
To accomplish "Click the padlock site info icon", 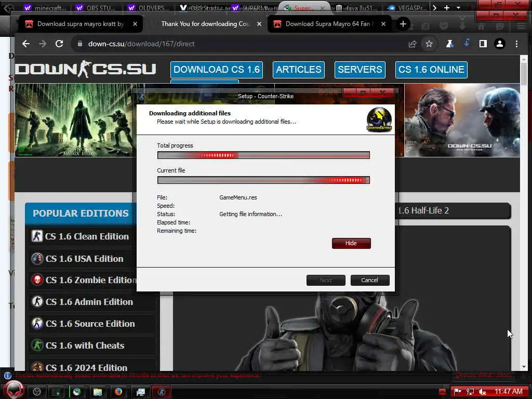I will [x=80, y=44].
